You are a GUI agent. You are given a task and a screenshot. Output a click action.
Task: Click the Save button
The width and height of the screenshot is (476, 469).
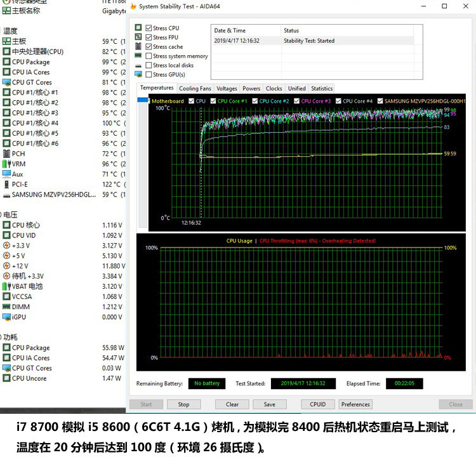[270, 404]
